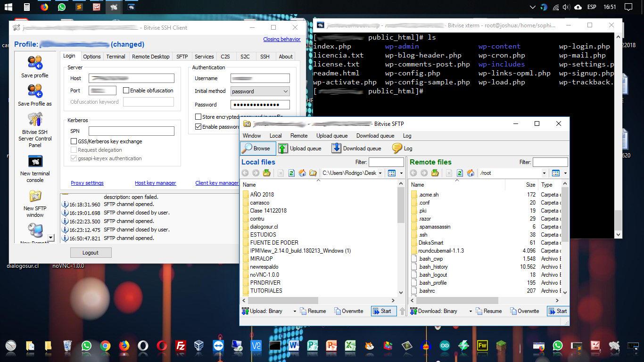Expand the local path dropdown
This screenshot has height=362, width=644.
[x=380, y=173]
